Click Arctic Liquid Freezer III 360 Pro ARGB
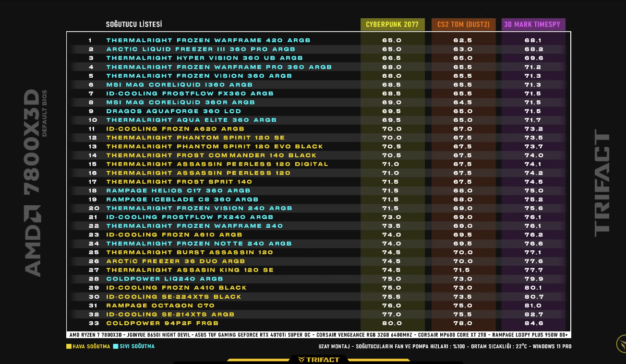Viewport: 626px width, 364px height. (x=201, y=49)
